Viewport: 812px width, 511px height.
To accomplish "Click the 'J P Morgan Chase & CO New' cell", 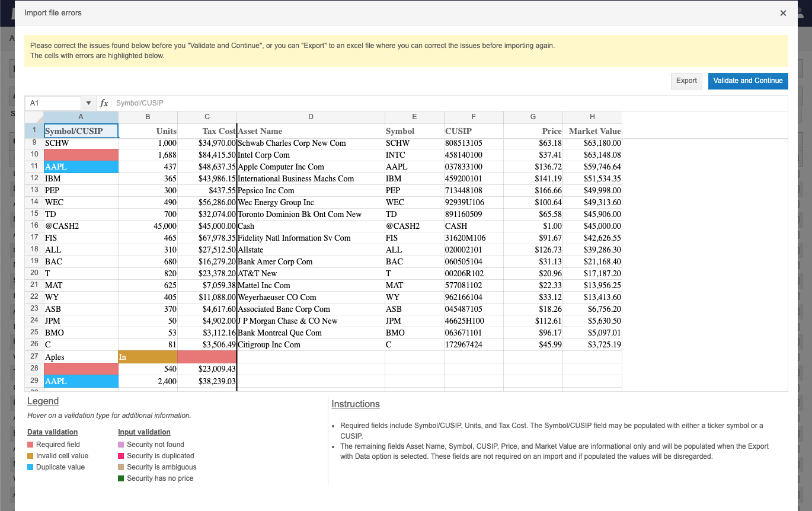I will [311, 321].
